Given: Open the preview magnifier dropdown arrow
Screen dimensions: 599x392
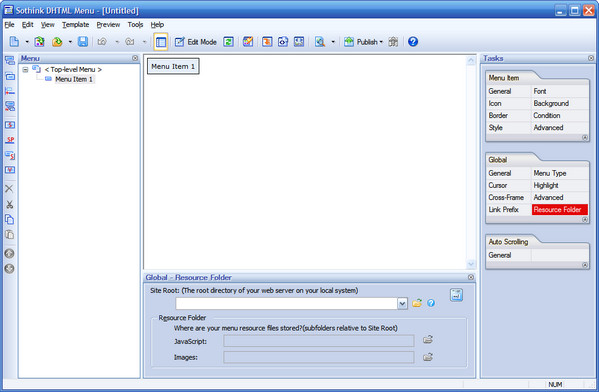Looking at the screenshot, I should 333,42.
